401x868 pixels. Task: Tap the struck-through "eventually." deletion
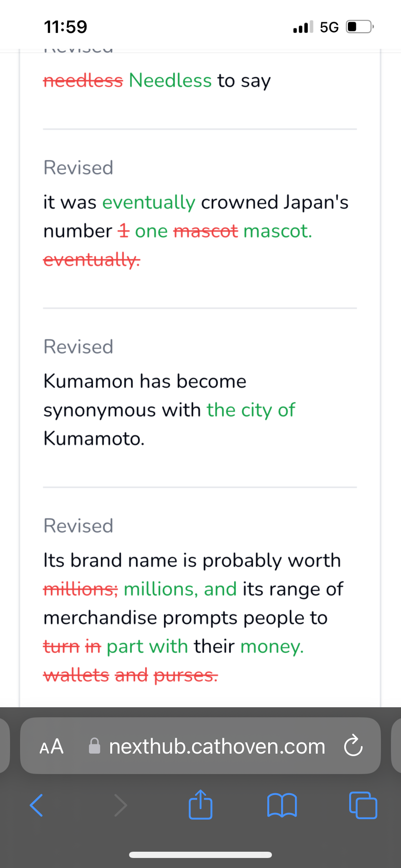[92, 260]
